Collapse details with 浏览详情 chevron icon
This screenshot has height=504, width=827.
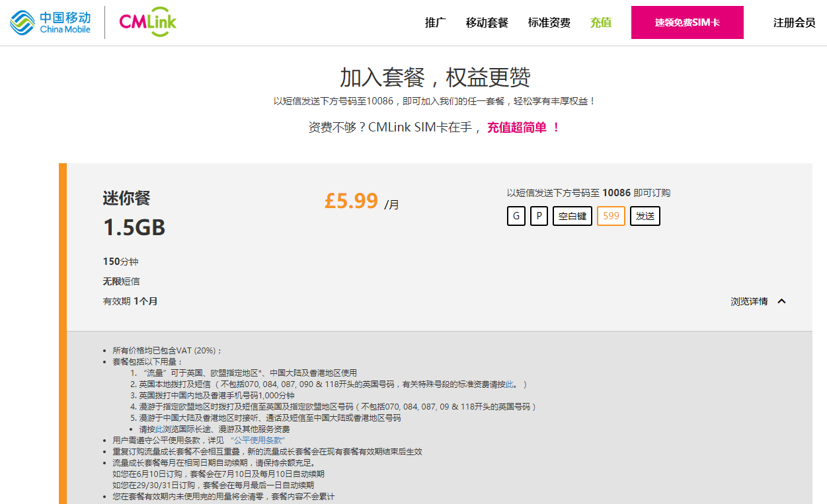coord(781,301)
